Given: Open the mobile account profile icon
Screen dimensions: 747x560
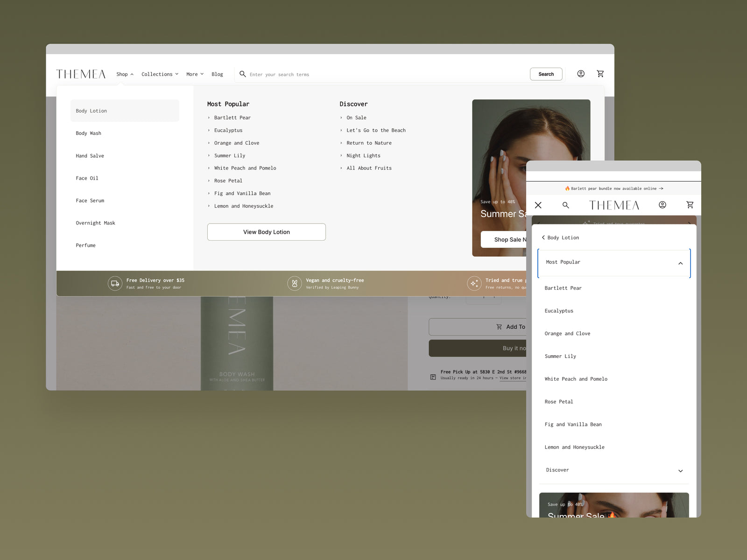Looking at the screenshot, I should pyautogui.click(x=662, y=205).
